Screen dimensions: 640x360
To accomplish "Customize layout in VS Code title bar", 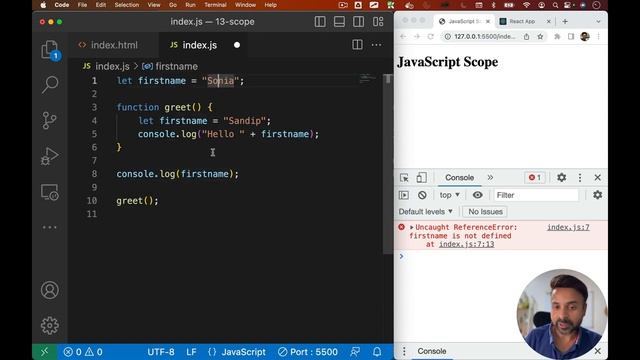I will click(x=378, y=22).
